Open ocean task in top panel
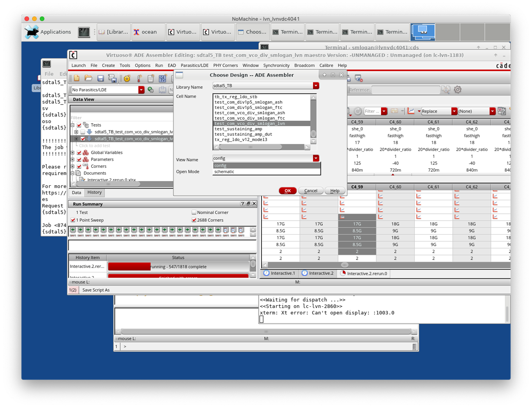 [148, 32]
